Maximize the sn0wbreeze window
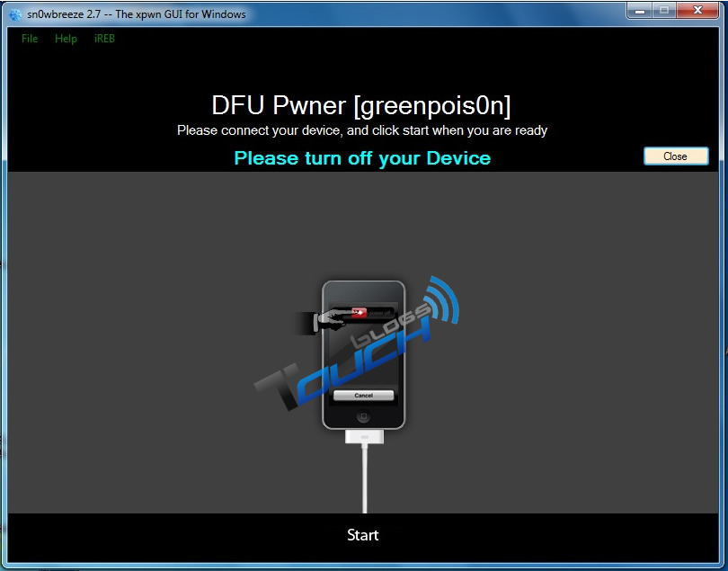The height and width of the screenshot is (571, 728). [x=664, y=10]
